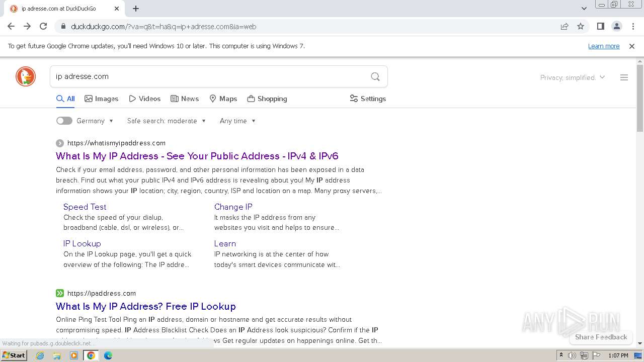This screenshot has height=362, width=644.
Task: Open the Chrome profile icon
Action: [x=616, y=26]
